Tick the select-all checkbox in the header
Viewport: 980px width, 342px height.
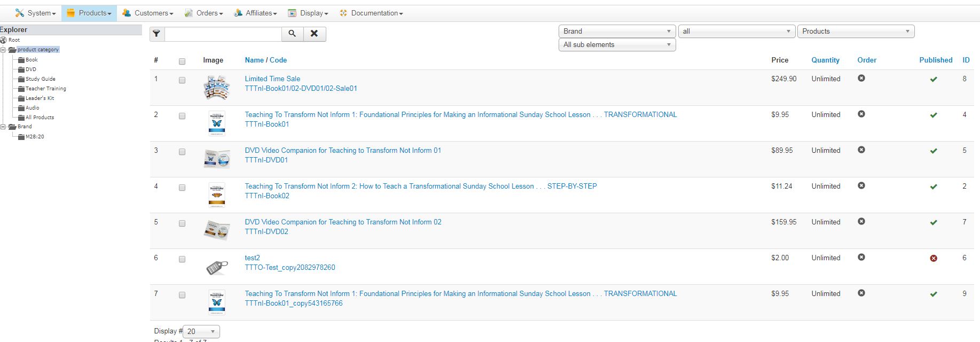click(182, 61)
